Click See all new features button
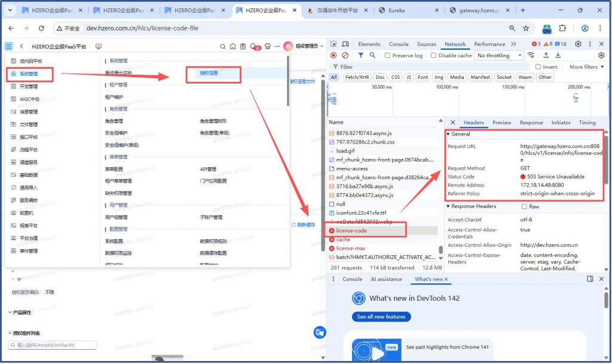612x364 pixels. [x=381, y=316]
